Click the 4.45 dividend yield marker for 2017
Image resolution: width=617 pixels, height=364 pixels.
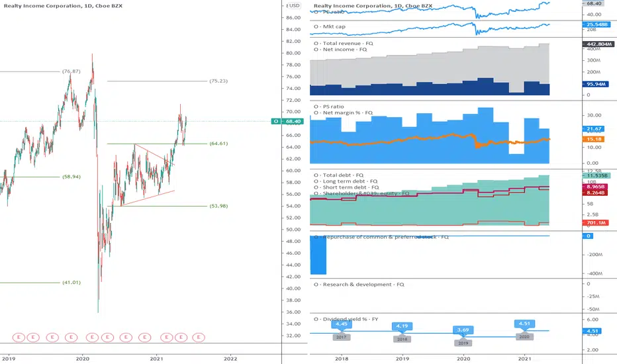(x=341, y=324)
